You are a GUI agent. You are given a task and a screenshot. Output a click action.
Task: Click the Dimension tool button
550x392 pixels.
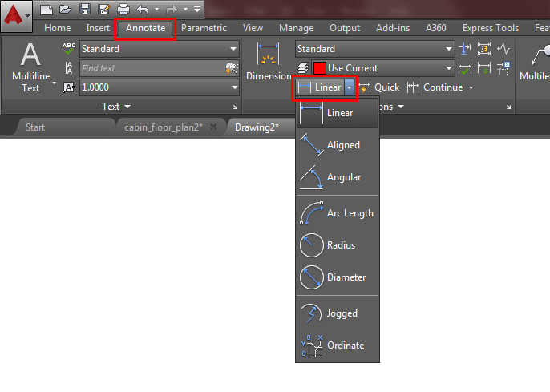point(269,62)
